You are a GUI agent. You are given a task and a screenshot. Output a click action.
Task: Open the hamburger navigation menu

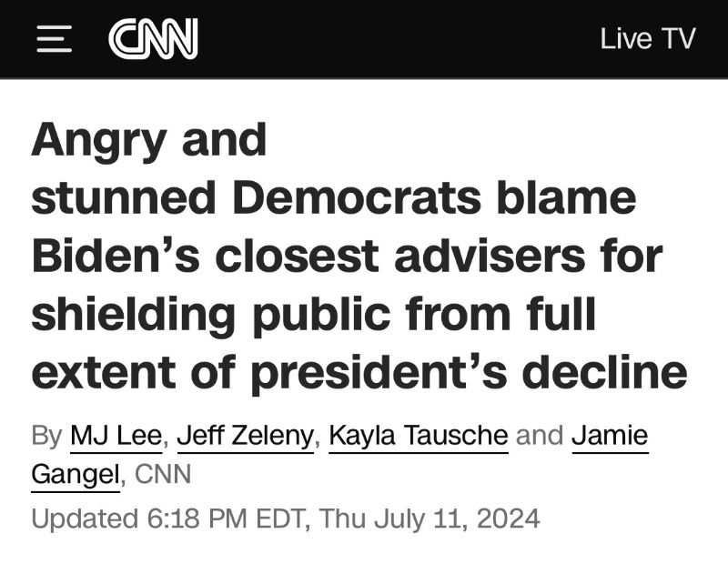pos(54,39)
